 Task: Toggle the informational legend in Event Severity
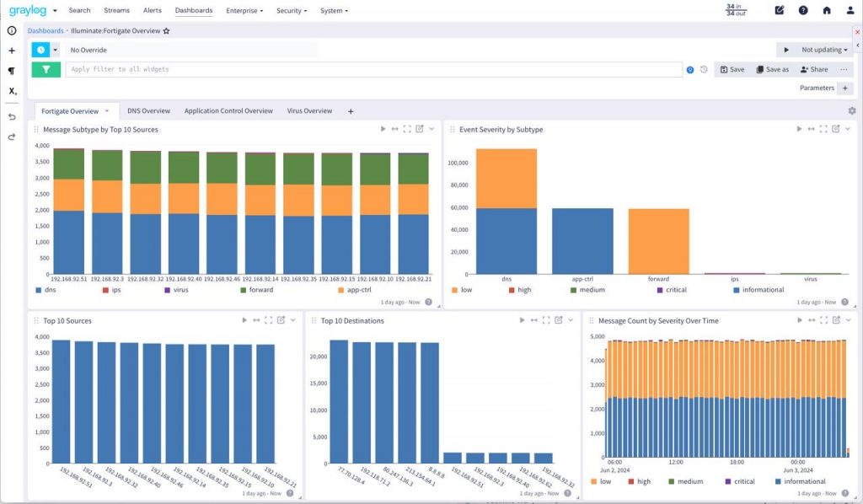pyautogui.click(x=758, y=289)
